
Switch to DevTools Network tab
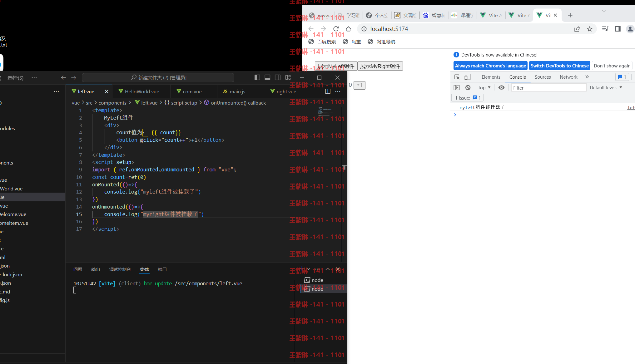pyautogui.click(x=568, y=77)
